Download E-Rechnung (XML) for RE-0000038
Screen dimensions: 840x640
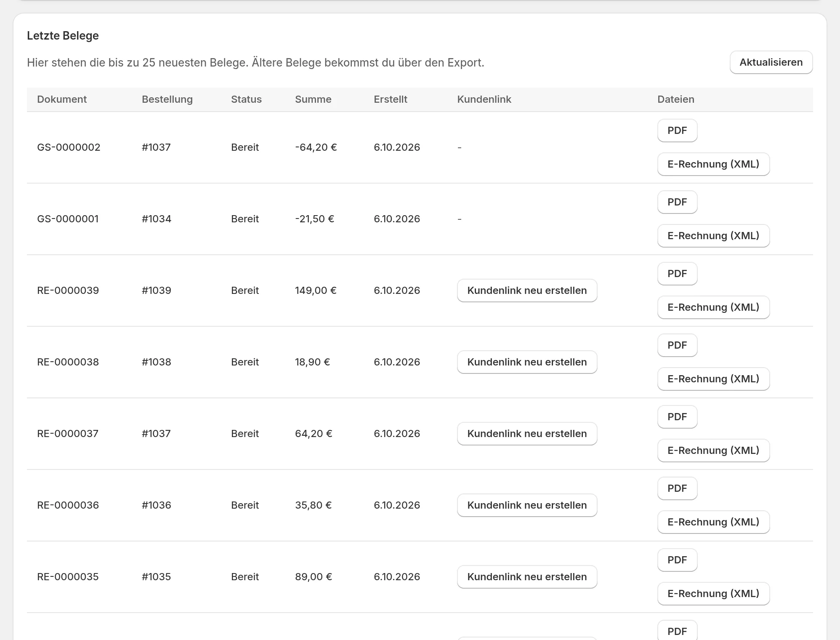pyautogui.click(x=713, y=379)
